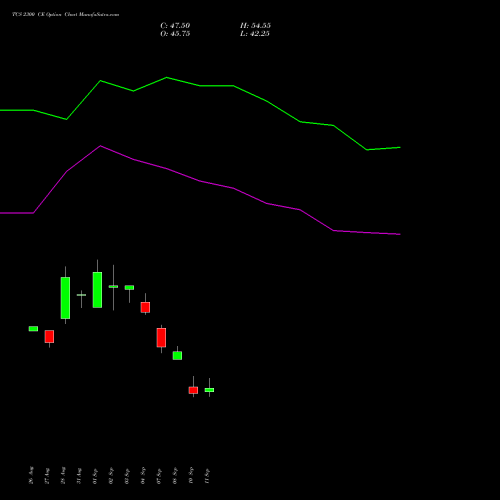Click the '26 Aug' date axis label
The image size is (500, 500).
click(x=31, y=475)
